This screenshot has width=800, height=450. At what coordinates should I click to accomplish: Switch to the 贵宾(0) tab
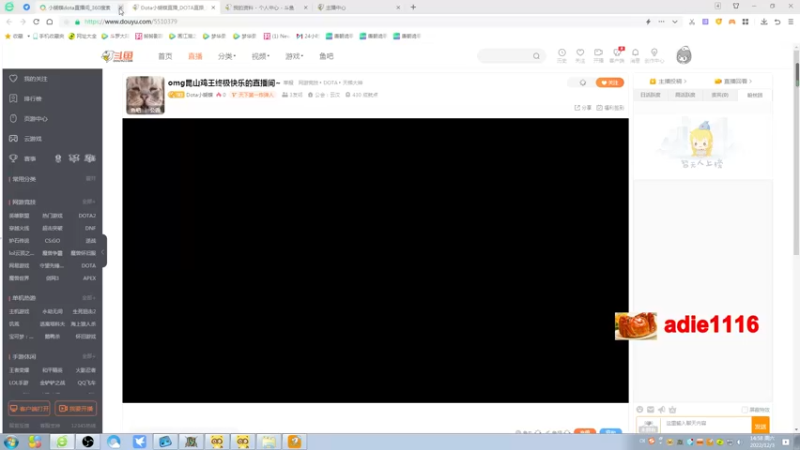pos(720,95)
